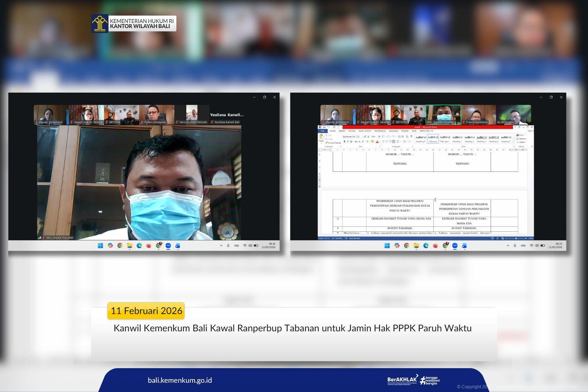Expand hidden icons chevron in system tray
The width and height of the screenshot is (588, 392).
(508, 246)
